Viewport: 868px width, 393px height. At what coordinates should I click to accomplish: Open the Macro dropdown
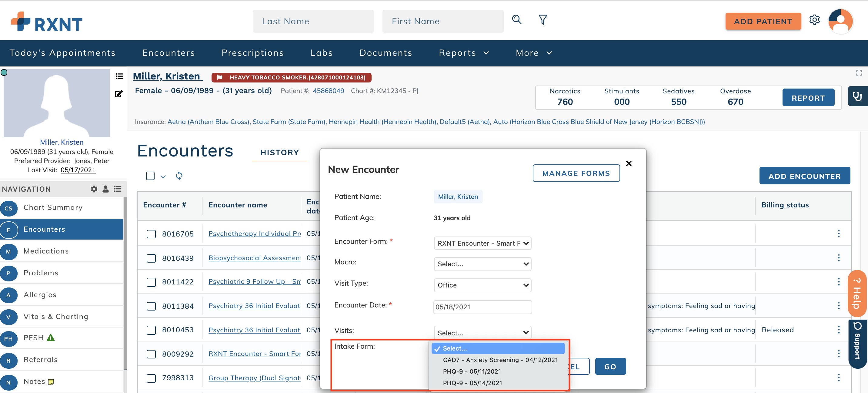point(482,264)
